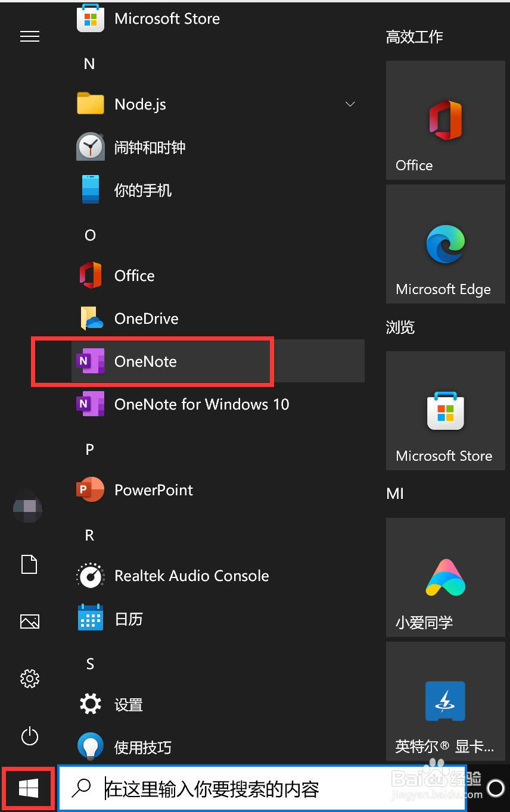Image resolution: width=510 pixels, height=812 pixels.
Task: Open Realtek Audio Console
Action: 218,576
